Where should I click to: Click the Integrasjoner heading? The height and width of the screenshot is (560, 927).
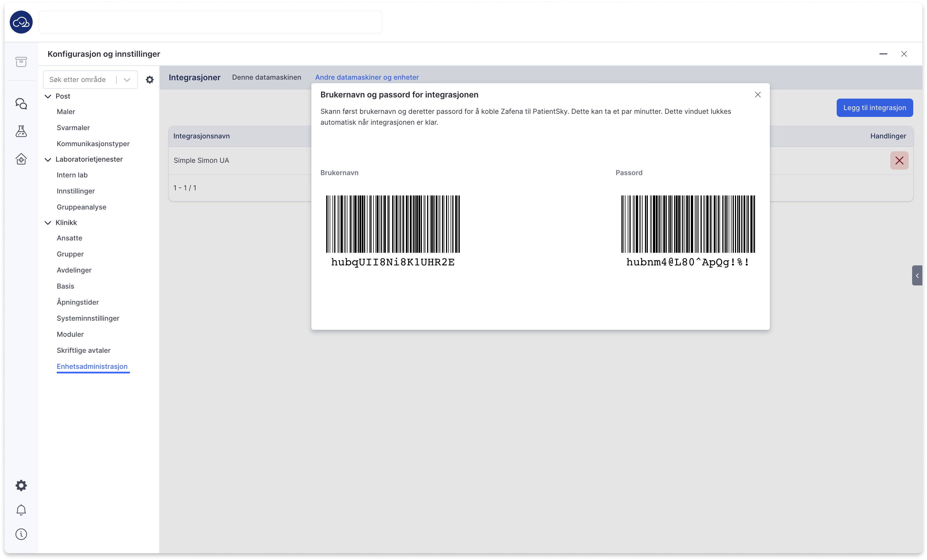(194, 77)
